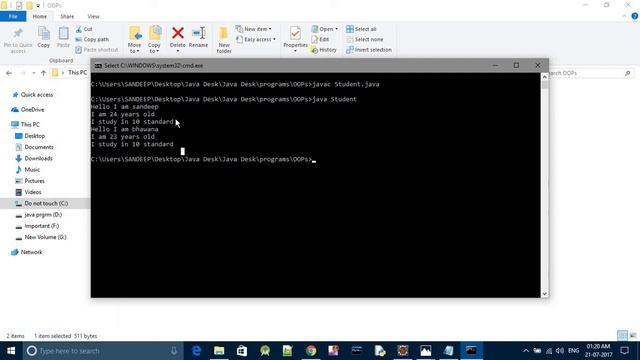
Task: Click the cmd.exe title bar icon
Action: (98, 65)
